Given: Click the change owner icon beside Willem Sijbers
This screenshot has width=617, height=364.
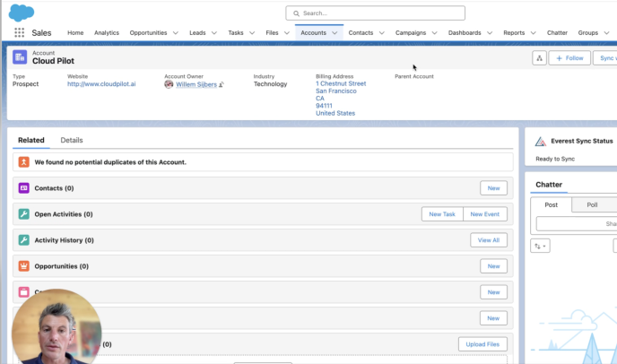Looking at the screenshot, I should pos(222,84).
